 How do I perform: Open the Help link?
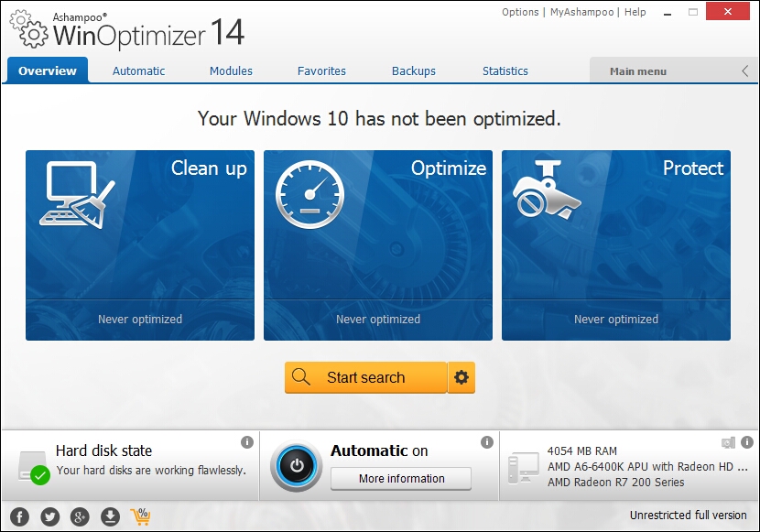[x=635, y=12]
